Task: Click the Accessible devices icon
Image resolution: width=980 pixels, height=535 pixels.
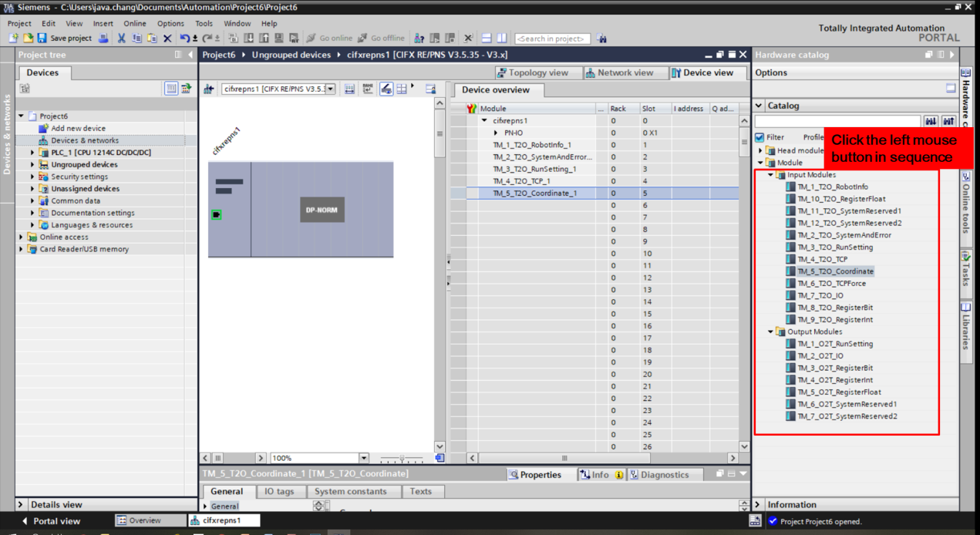Action: (x=419, y=38)
